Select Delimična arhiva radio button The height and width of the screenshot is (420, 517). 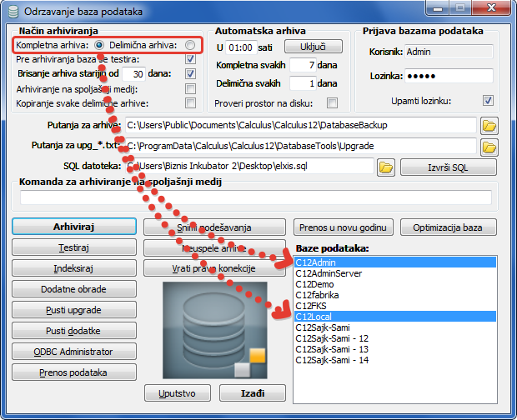coord(191,45)
